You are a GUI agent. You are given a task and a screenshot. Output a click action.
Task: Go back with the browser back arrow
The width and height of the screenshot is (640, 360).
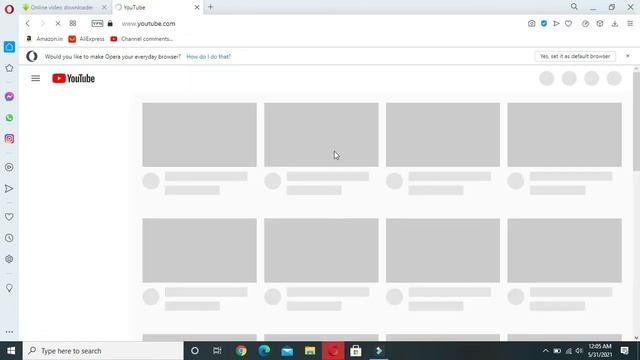(x=28, y=24)
